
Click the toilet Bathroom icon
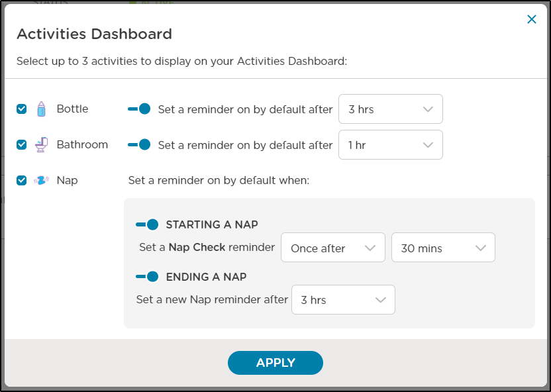tap(41, 145)
